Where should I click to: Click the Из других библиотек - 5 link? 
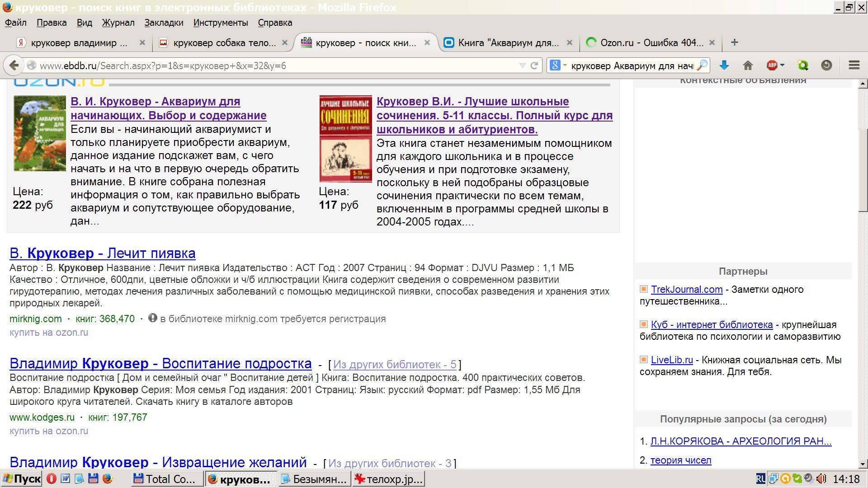click(395, 365)
